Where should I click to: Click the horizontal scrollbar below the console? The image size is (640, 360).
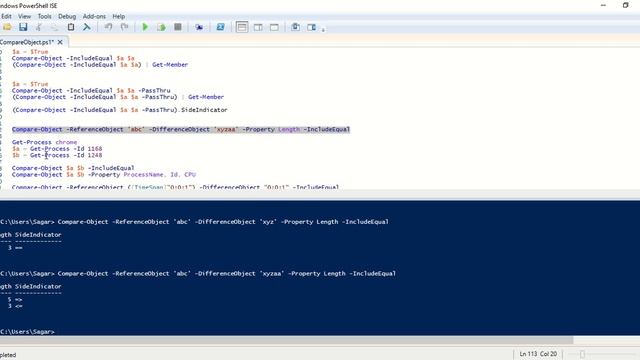point(287,340)
